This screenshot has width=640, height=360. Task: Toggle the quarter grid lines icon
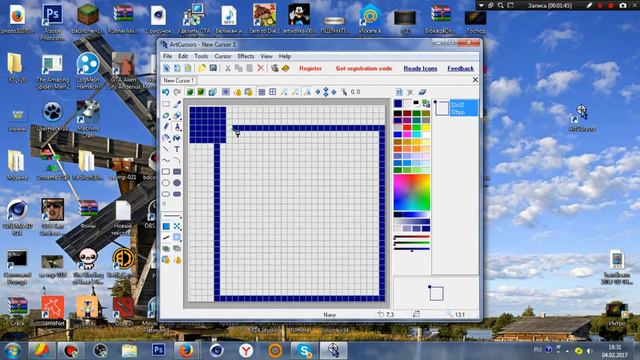click(x=273, y=92)
